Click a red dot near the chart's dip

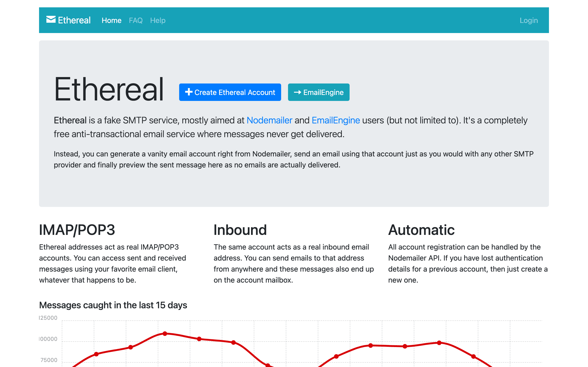click(269, 365)
